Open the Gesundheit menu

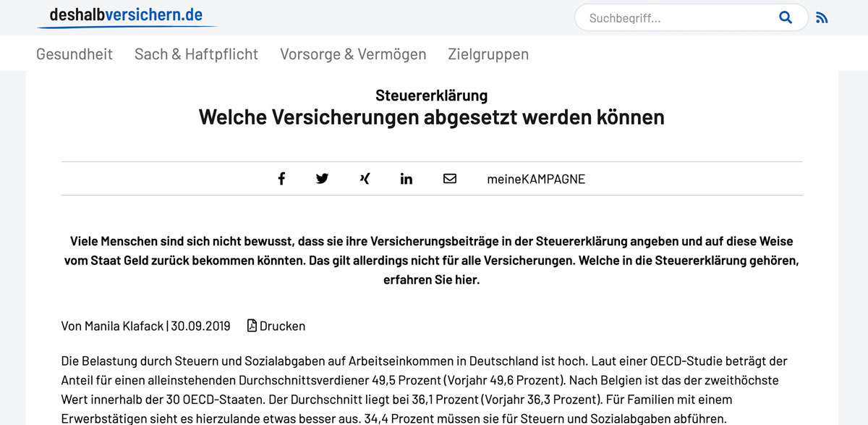click(x=75, y=53)
